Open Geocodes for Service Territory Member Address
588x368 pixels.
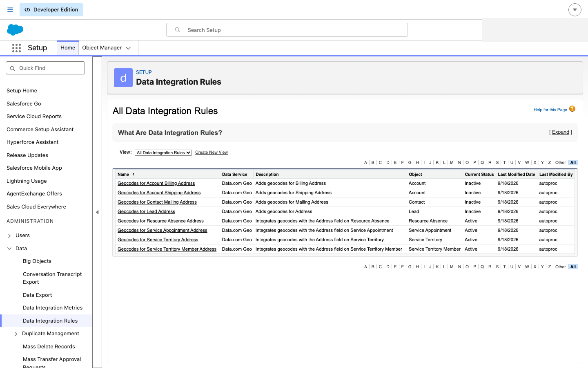(x=167, y=249)
